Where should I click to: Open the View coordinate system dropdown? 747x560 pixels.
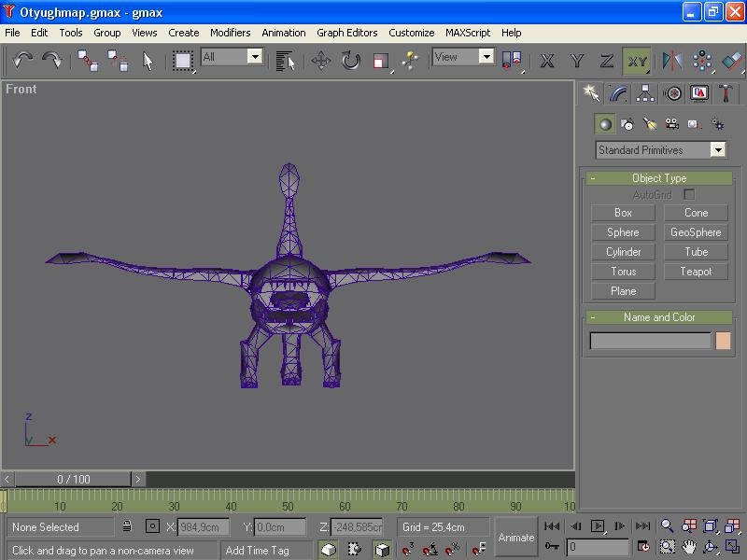(x=486, y=57)
